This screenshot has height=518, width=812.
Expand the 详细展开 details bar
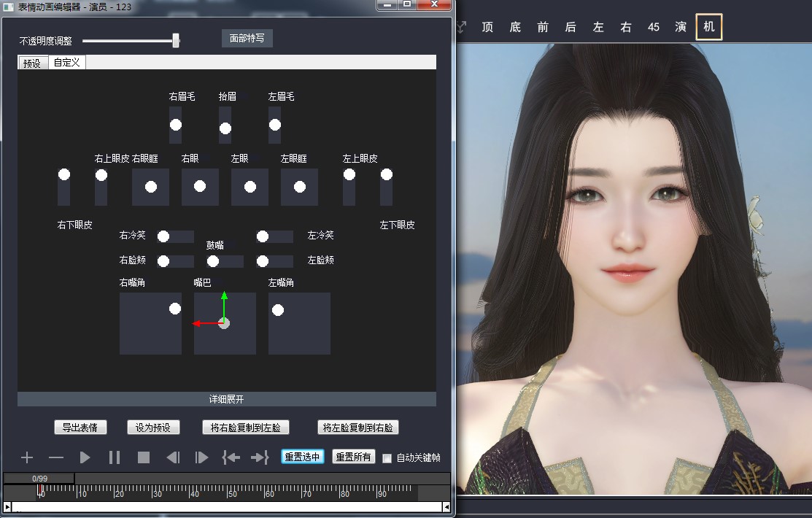click(x=226, y=399)
